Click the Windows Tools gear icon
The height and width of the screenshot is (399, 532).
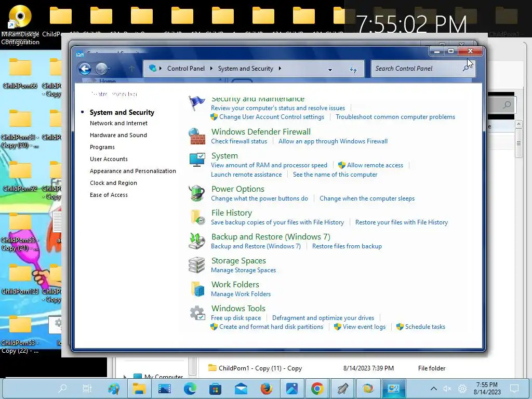click(x=197, y=313)
